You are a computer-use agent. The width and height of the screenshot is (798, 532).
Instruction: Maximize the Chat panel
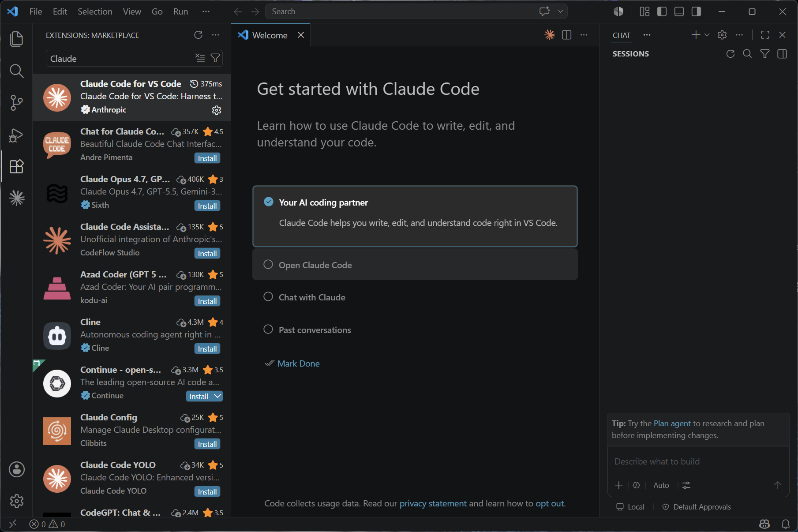pyautogui.click(x=765, y=35)
